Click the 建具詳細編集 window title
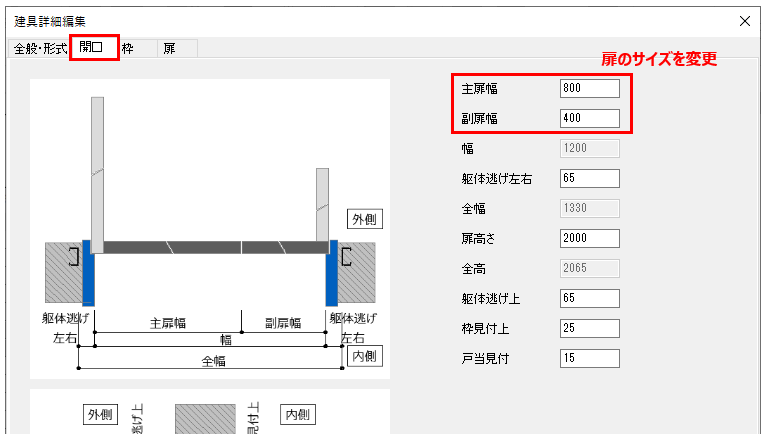The width and height of the screenshot is (767, 434). coord(50,22)
